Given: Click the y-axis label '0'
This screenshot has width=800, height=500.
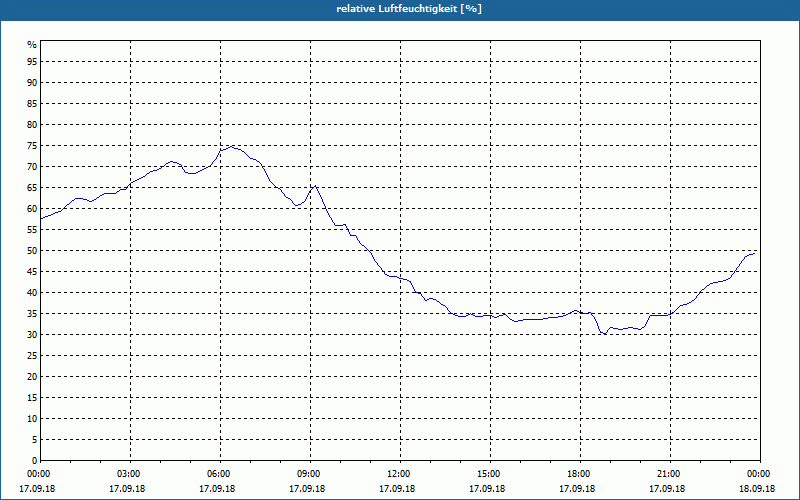Looking at the screenshot, I should (x=35, y=461).
